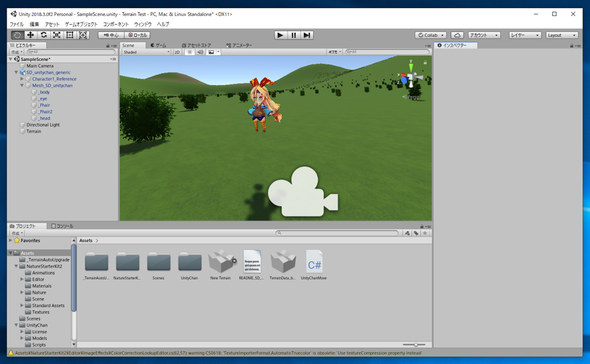Toggle scene view rotation lock icon
The image size is (590, 364).
coord(425,62)
